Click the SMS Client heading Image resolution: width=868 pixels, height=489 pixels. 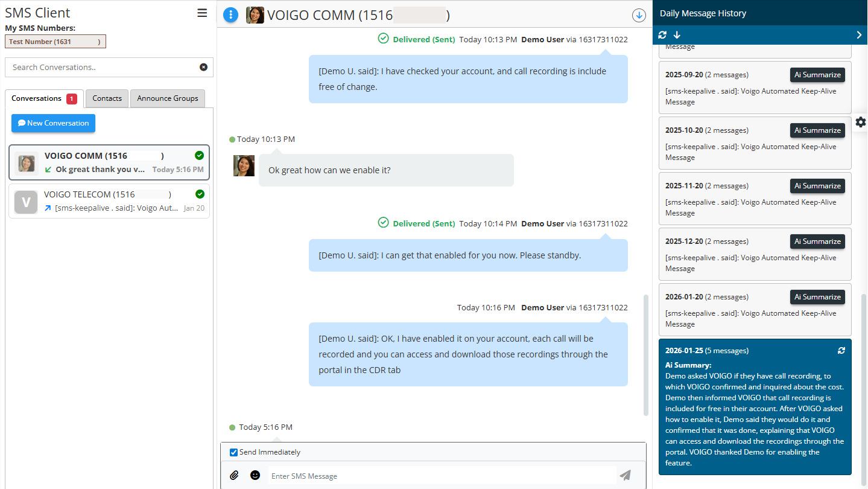coord(37,13)
